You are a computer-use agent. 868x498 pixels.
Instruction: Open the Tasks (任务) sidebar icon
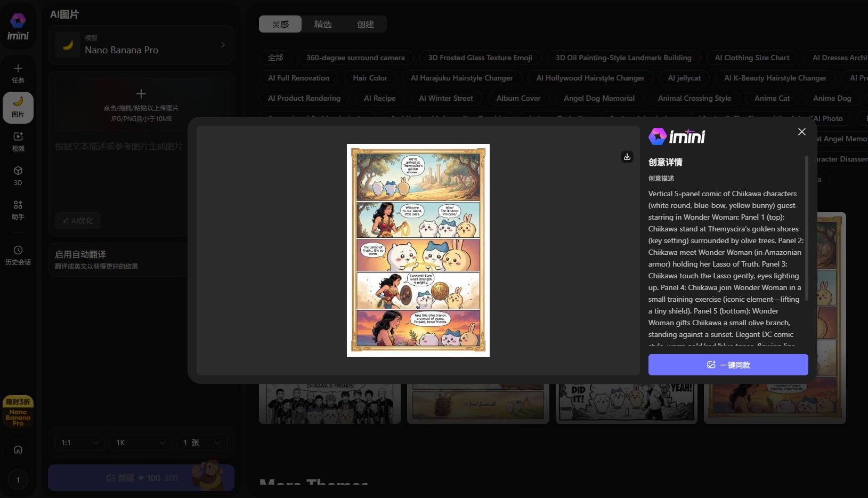18,74
